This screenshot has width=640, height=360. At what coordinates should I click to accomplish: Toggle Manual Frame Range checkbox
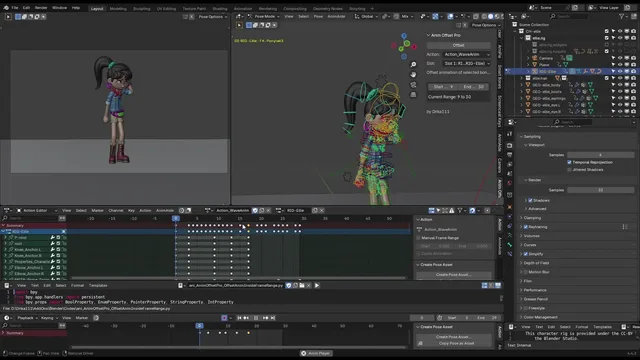tap(418, 238)
